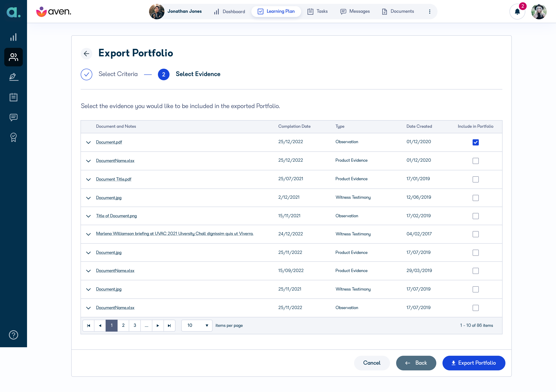Open the sidebar award ribbon icon
556x392 pixels.
pyautogui.click(x=14, y=137)
